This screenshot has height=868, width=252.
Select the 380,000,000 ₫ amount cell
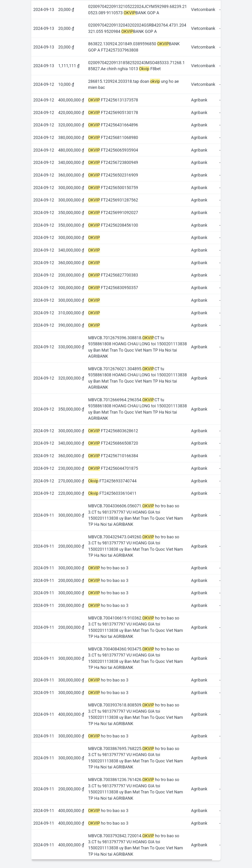(x=71, y=138)
